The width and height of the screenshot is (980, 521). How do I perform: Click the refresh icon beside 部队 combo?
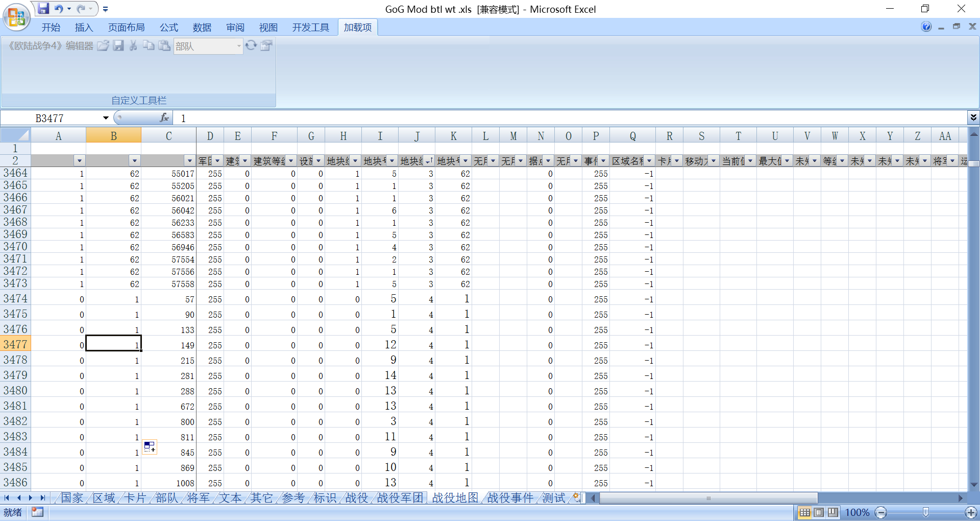pyautogui.click(x=251, y=45)
